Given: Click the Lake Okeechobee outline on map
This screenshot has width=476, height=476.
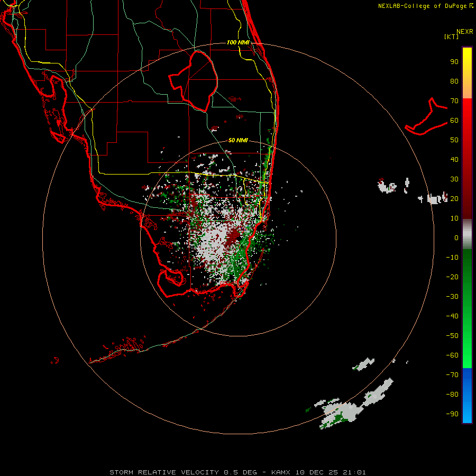Looking at the screenshot, I should [194, 80].
